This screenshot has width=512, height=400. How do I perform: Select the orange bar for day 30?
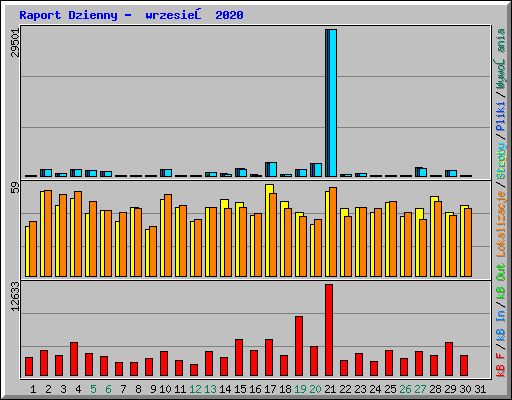coord(468,242)
